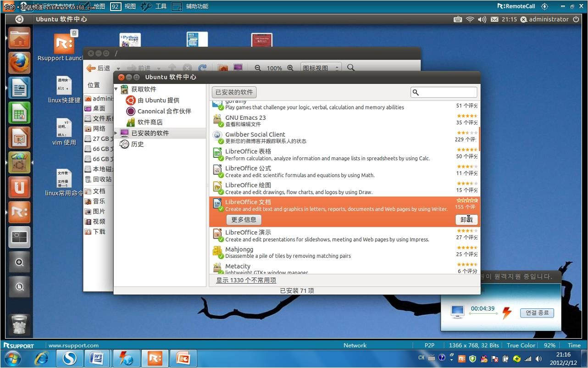This screenshot has height=368, width=588.
Task: Launch LibreOffice Calc from the launcher
Action: 19,113
